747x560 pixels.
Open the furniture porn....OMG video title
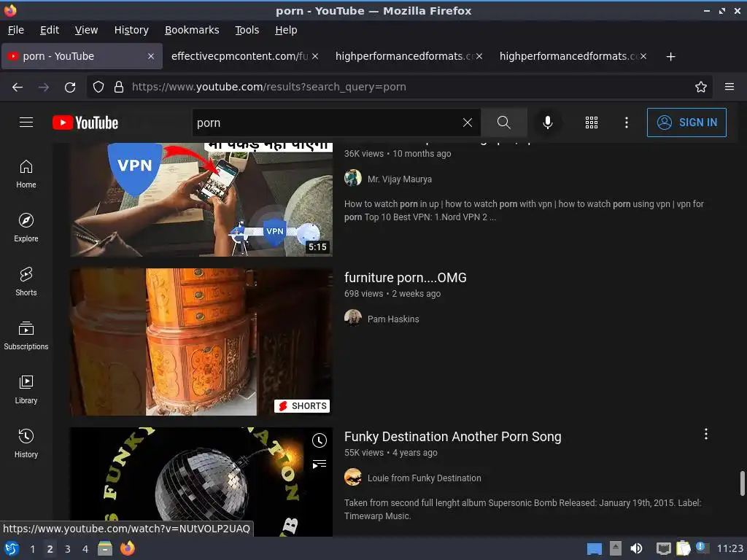(x=406, y=278)
